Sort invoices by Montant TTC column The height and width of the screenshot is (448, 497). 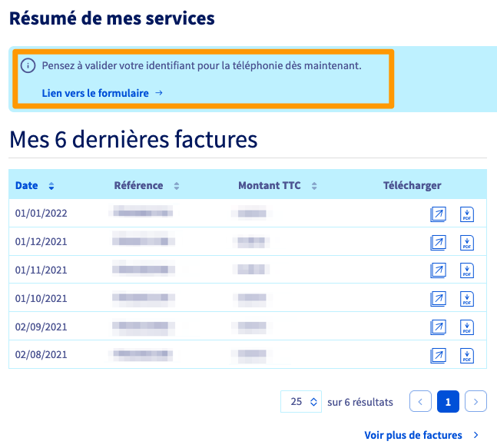(314, 186)
